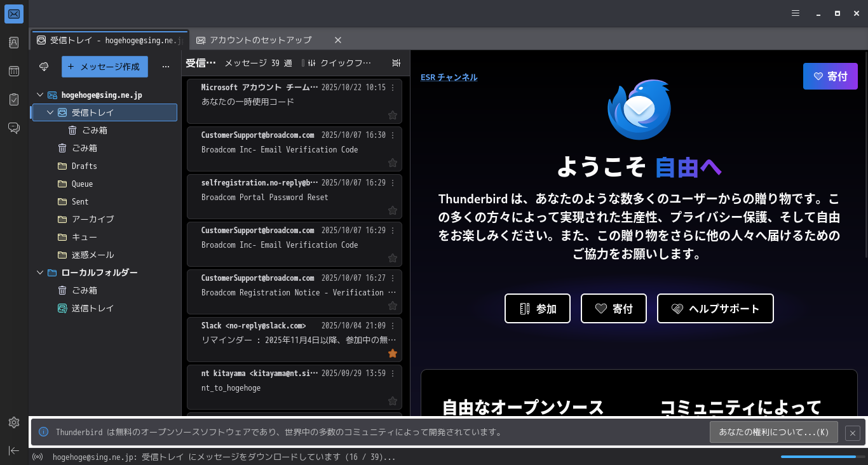Open kebab menu on Broadcom 16:30 message
Viewport: 868px width, 465px height.
[x=393, y=135]
